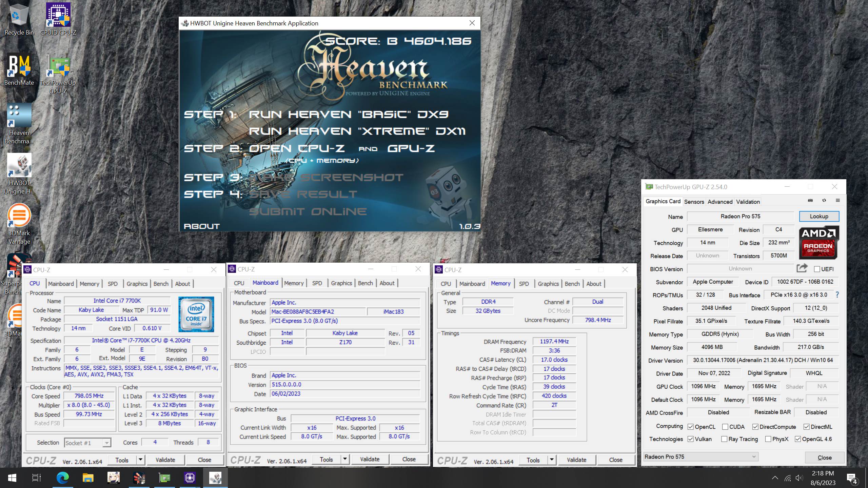Image resolution: width=868 pixels, height=488 pixels.
Task: Launch the Heaven Benchmark desktop shortcut
Action: pyautogui.click(x=19, y=124)
